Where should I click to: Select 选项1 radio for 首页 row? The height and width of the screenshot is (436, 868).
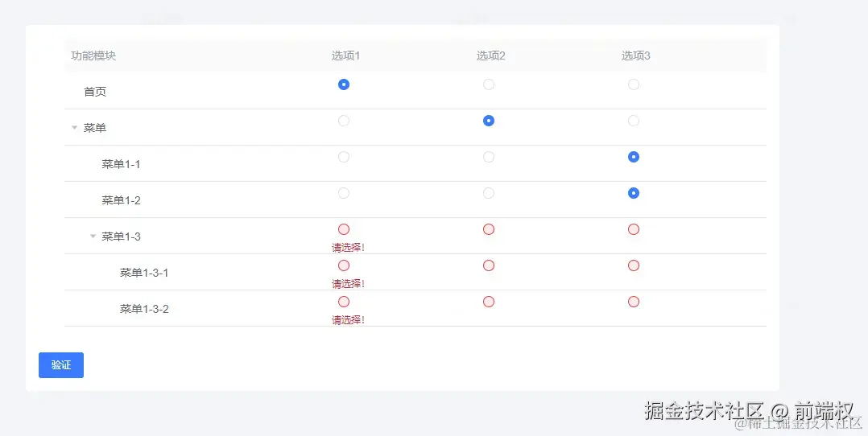click(344, 84)
